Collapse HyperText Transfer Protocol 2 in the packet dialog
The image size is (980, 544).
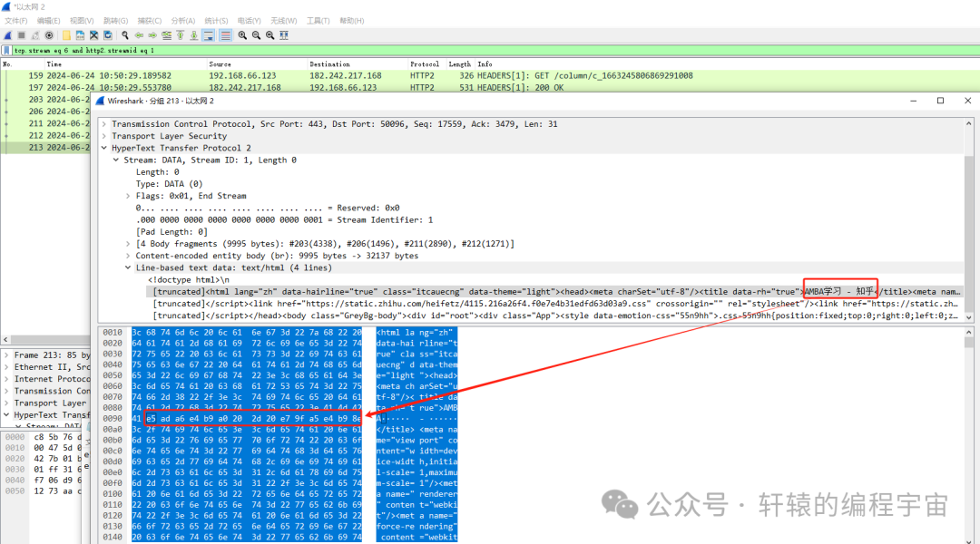pos(104,148)
